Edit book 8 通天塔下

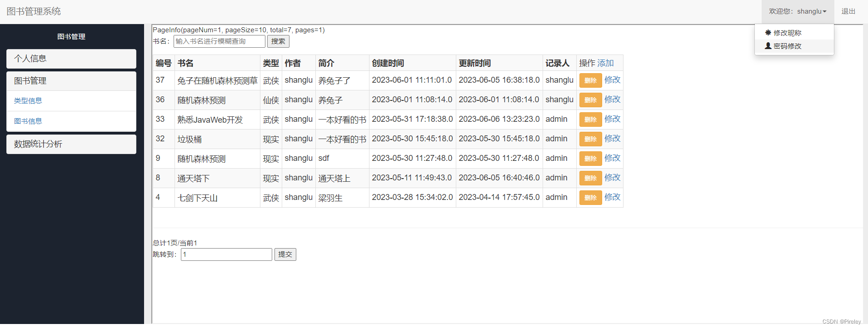coord(612,178)
